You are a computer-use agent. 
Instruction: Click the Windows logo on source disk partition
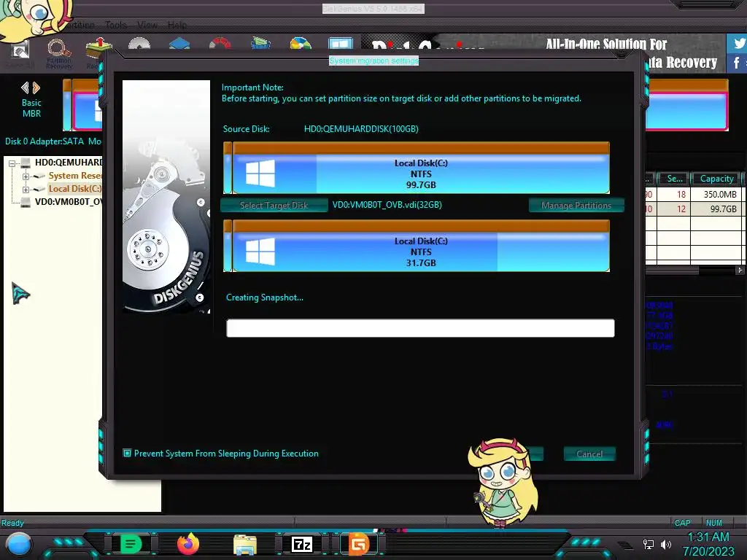click(x=260, y=174)
